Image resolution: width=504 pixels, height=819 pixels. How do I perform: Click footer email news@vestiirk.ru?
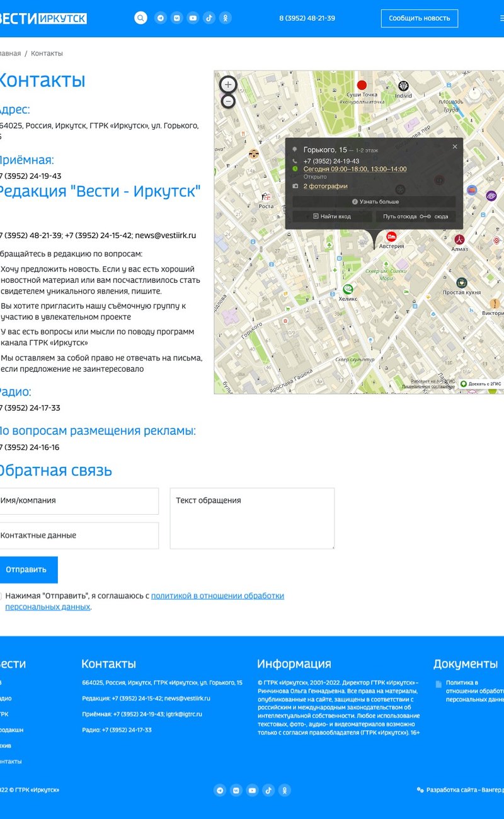tap(187, 699)
